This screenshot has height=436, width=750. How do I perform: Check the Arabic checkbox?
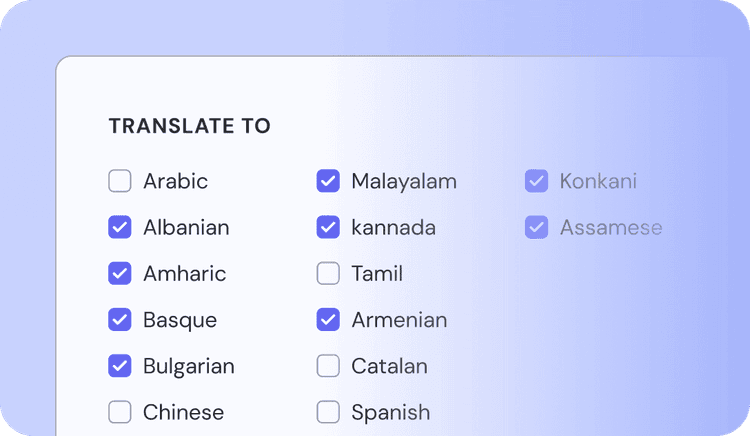tap(120, 181)
